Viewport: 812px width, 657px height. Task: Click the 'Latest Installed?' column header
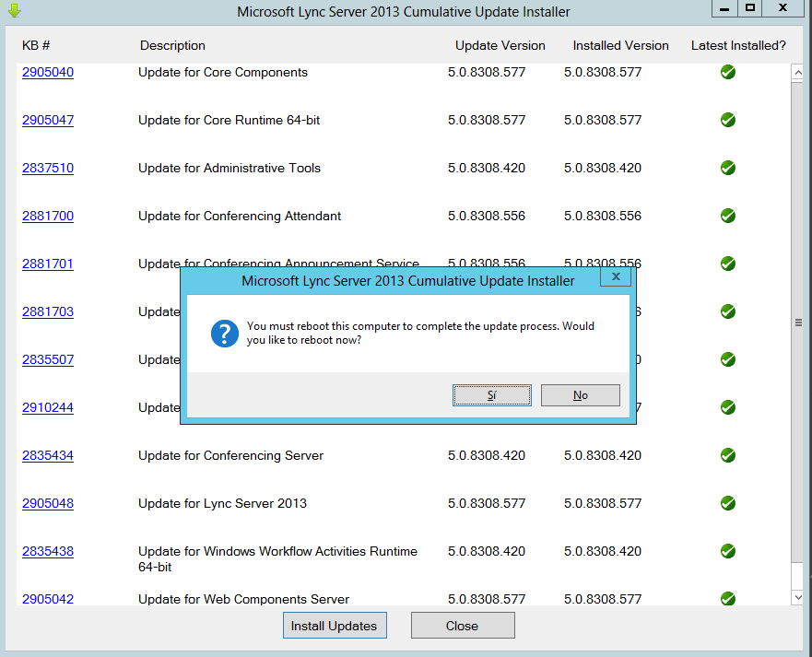(738, 45)
